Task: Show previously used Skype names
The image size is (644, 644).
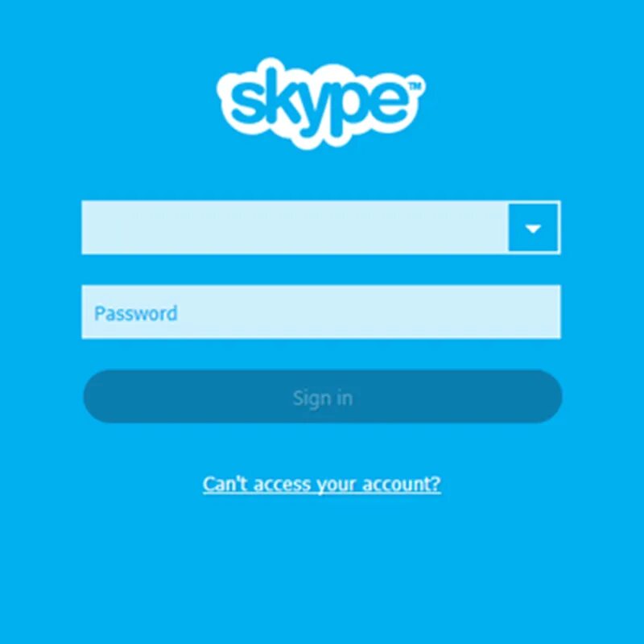Action: pyautogui.click(x=534, y=228)
